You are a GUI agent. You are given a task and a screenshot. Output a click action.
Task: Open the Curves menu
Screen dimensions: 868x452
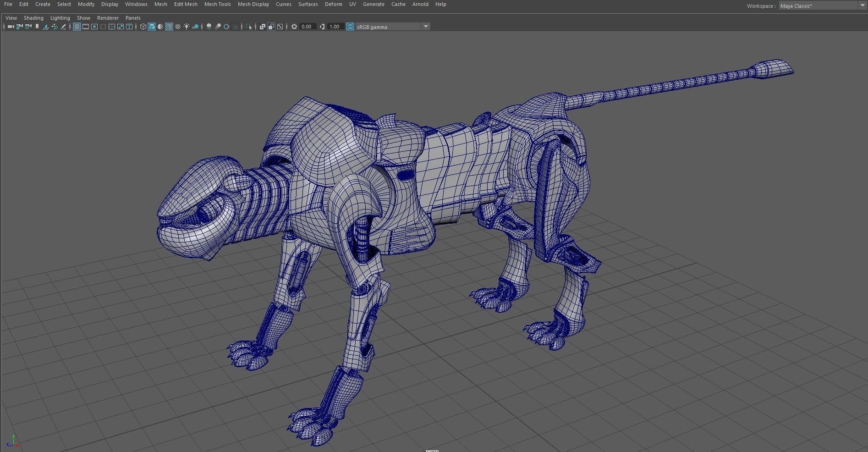click(283, 4)
